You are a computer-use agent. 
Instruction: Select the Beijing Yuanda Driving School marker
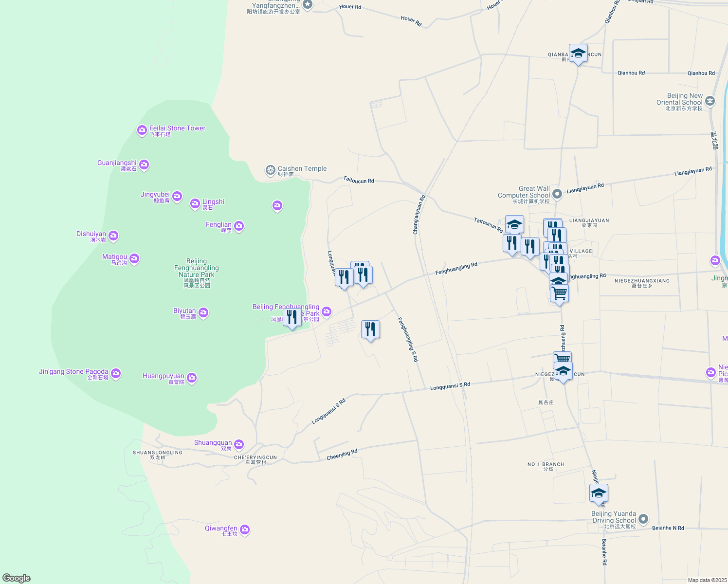pyautogui.click(x=643, y=519)
